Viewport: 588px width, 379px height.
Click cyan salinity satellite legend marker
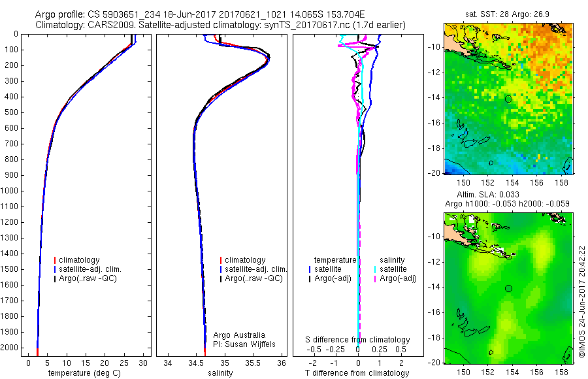[375, 269]
